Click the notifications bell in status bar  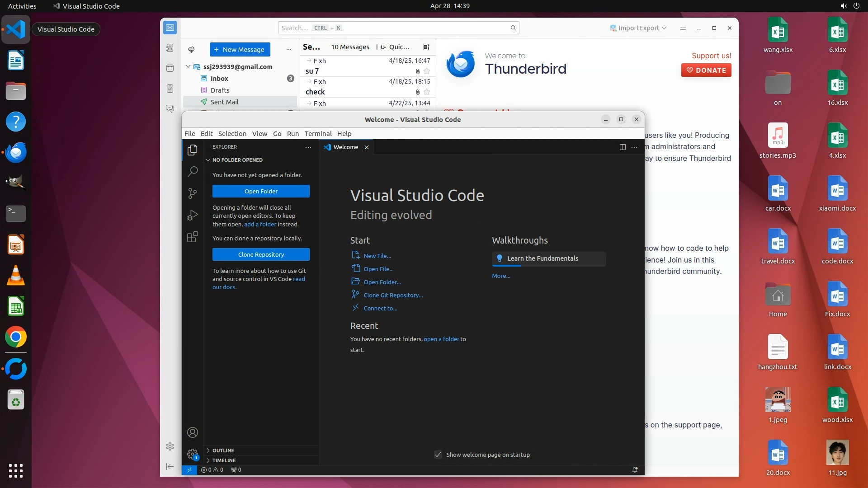(x=635, y=470)
